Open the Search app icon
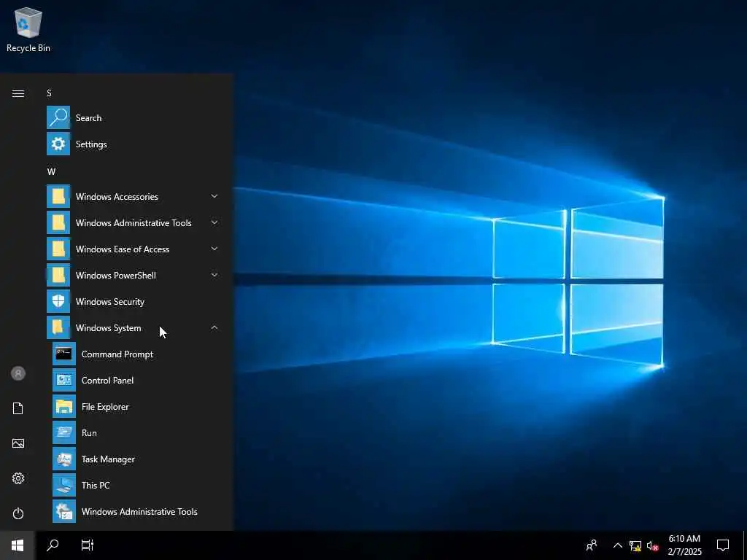Viewport: 747px width, 560px height. (x=58, y=117)
